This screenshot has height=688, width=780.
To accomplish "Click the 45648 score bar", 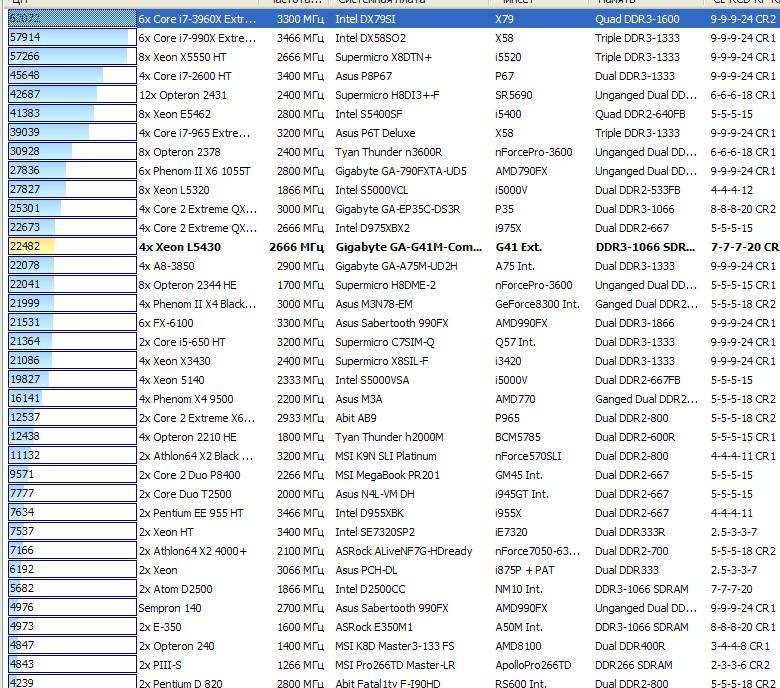I will [x=72, y=76].
